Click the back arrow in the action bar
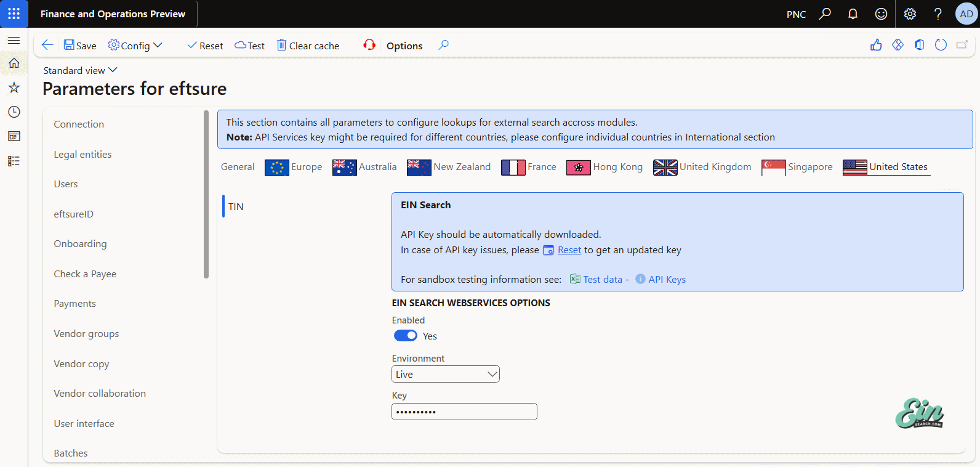The height and width of the screenshot is (467, 980). [x=47, y=45]
